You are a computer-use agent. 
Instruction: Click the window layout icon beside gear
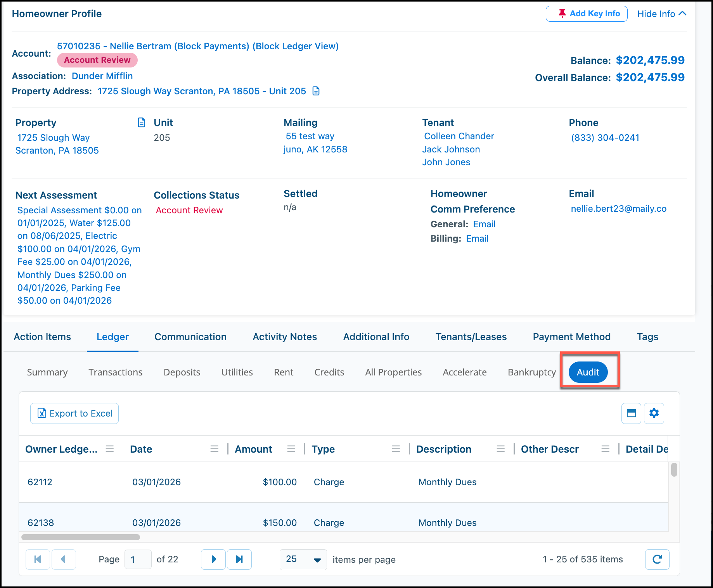click(x=631, y=413)
